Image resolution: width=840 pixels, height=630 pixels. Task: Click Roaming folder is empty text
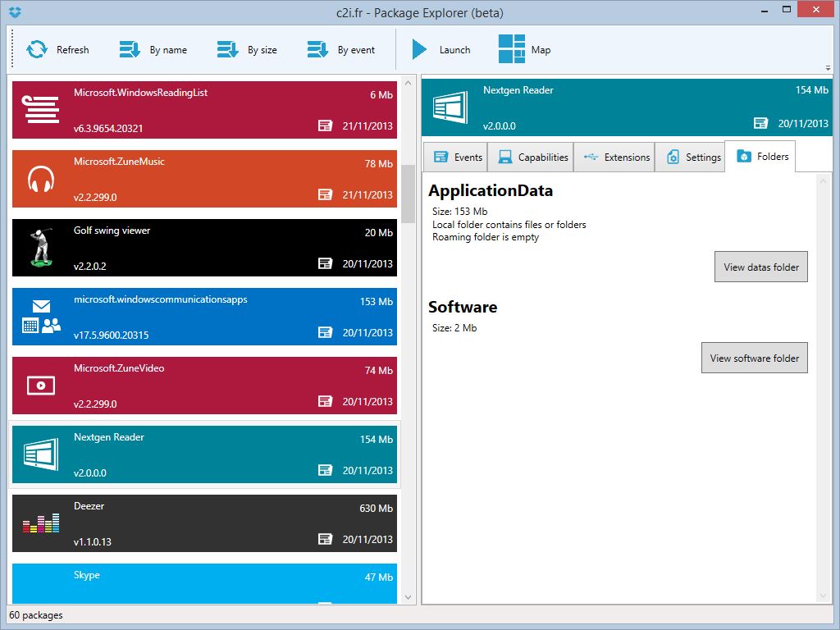486,237
